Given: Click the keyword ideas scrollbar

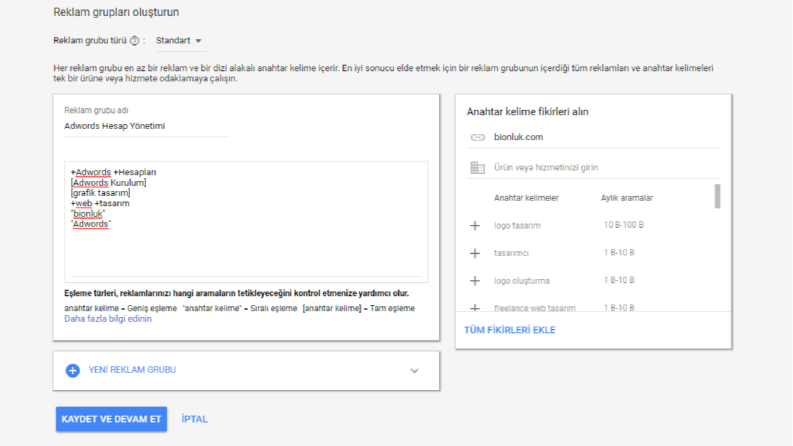Looking at the screenshot, I should click(717, 196).
